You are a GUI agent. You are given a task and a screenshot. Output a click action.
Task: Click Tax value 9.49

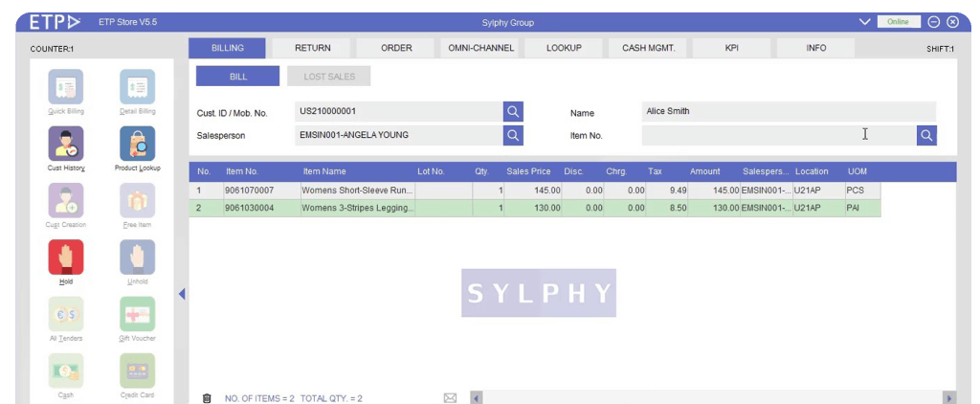tap(667, 191)
